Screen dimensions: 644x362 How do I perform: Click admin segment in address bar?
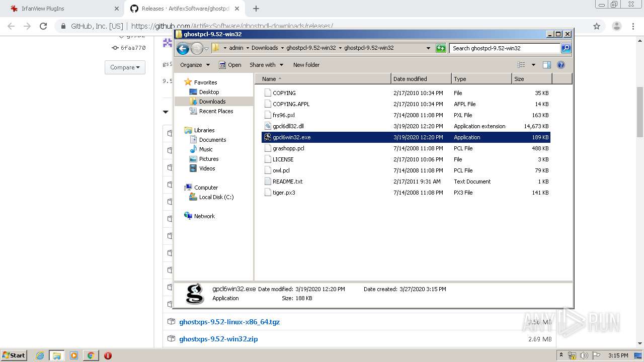236,48
